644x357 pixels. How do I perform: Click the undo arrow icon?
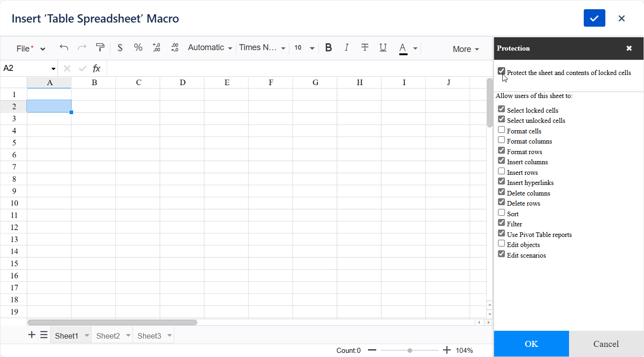coord(64,48)
